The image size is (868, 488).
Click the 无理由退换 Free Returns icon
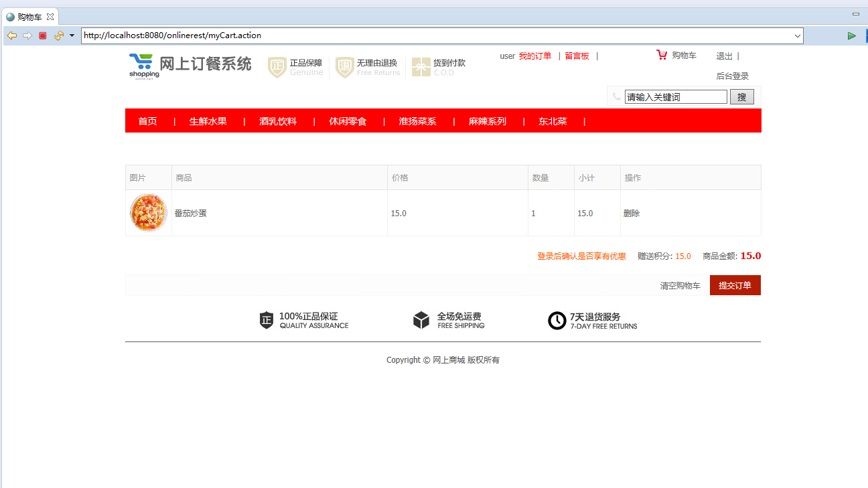[x=344, y=66]
